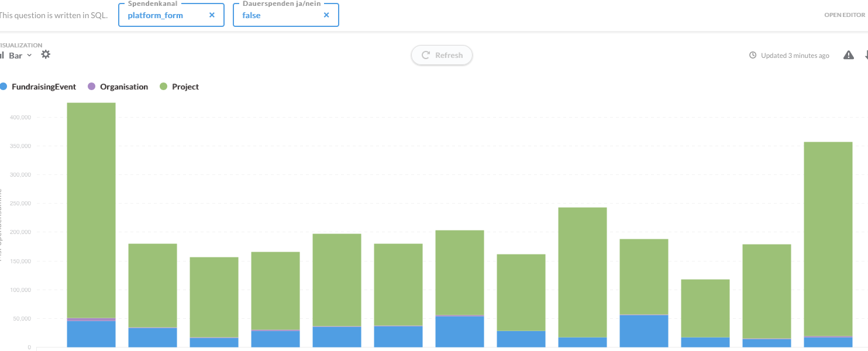Open the SQL editor via OPEN EDITOR

pos(844,15)
